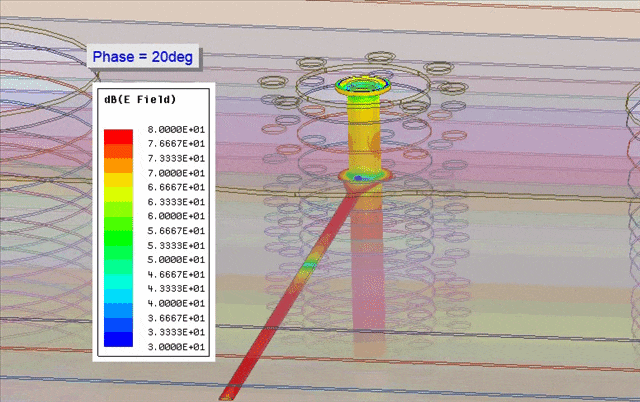This screenshot has width=640, height=402.
Task: Select the 7.0000E+01 legend value
Action: 176,173
